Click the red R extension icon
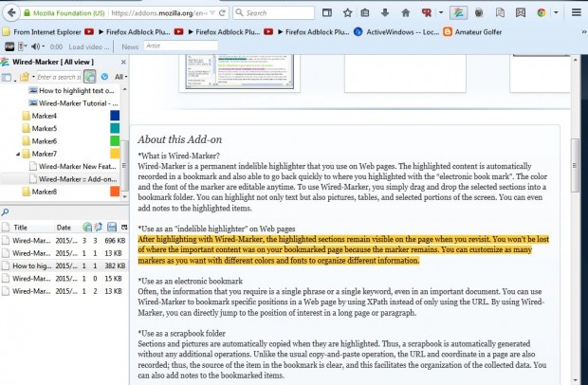 (x=427, y=12)
